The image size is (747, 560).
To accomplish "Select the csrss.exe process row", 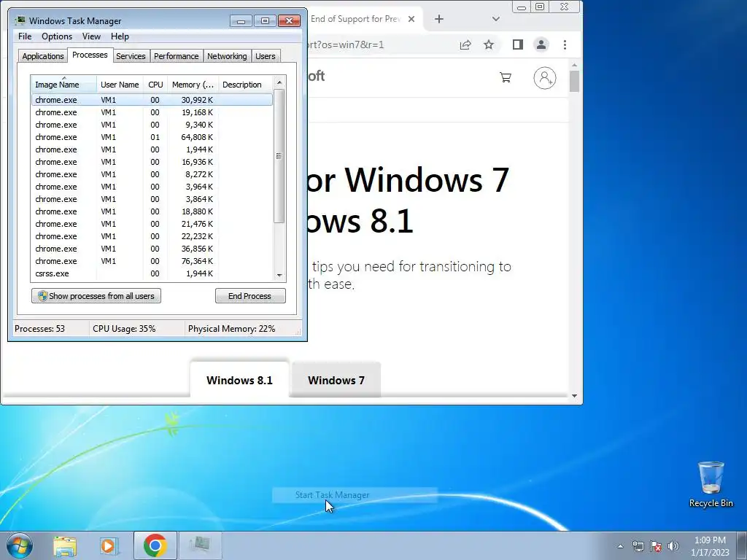I will click(x=152, y=273).
